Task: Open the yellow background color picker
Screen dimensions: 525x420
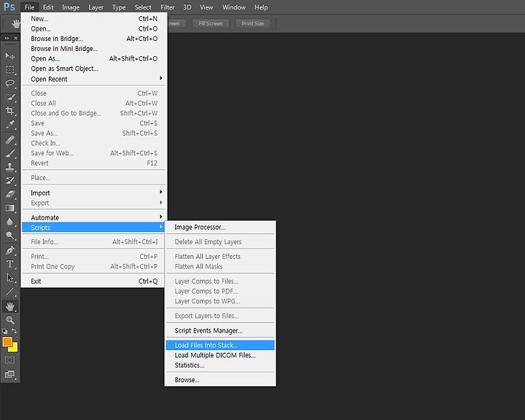Action: coord(14,348)
